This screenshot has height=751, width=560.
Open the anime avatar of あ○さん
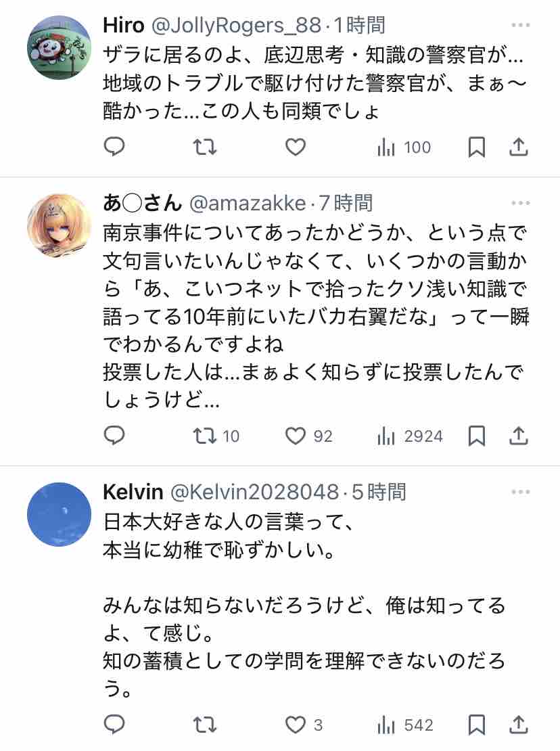[x=59, y=225]
